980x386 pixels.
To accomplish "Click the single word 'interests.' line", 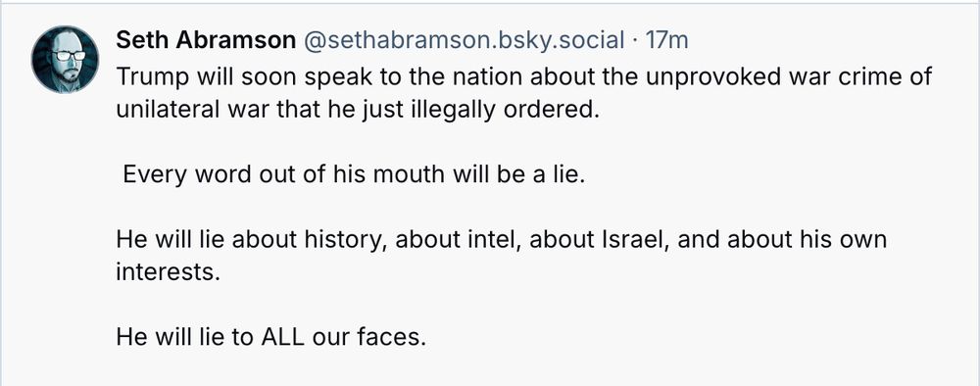I will coord(169,272).
